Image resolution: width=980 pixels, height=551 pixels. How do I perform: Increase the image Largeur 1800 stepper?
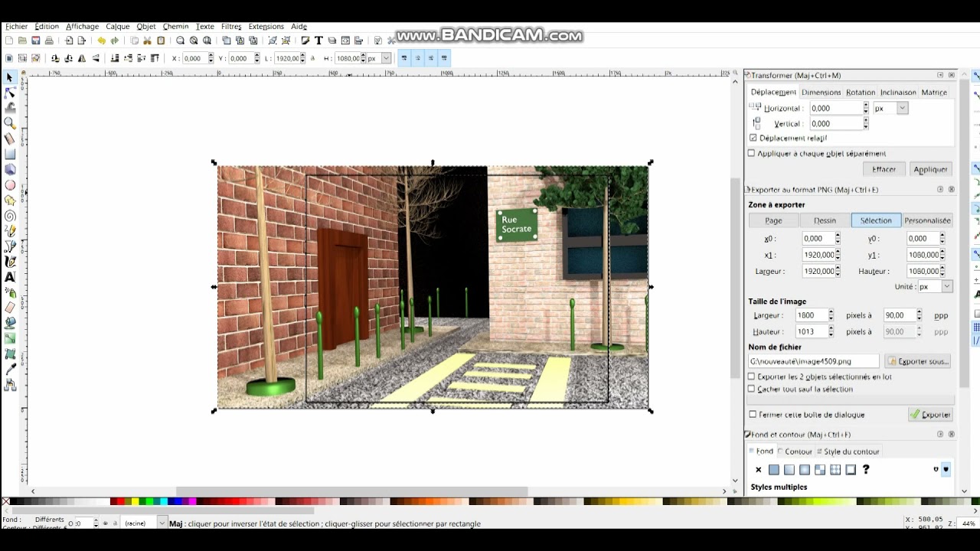pos(831,312)
